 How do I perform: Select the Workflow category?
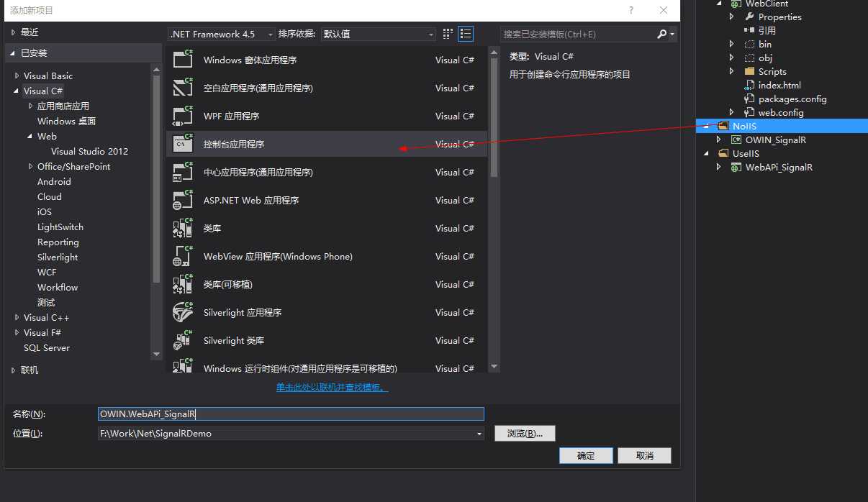click(x=58, y=287)
